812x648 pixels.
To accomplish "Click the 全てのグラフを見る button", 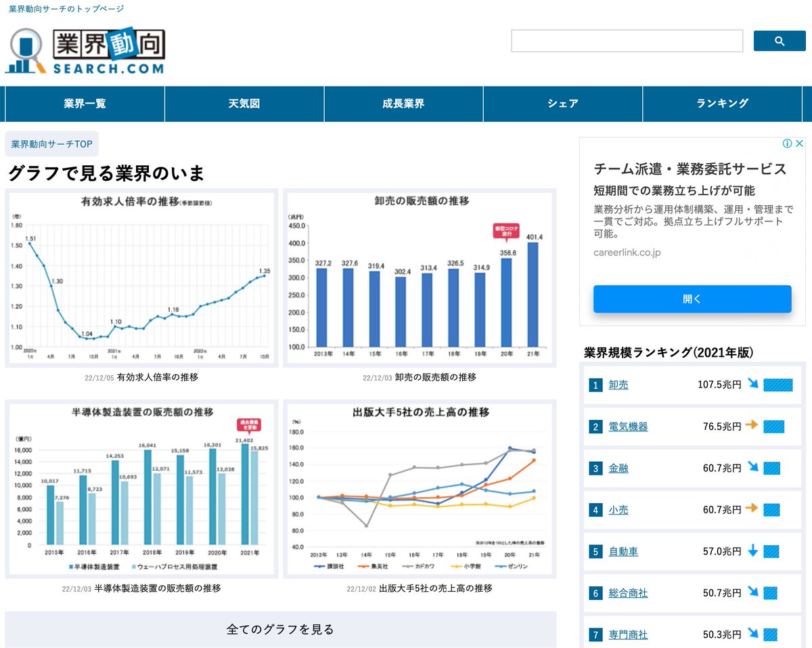I will pos(281,629).
